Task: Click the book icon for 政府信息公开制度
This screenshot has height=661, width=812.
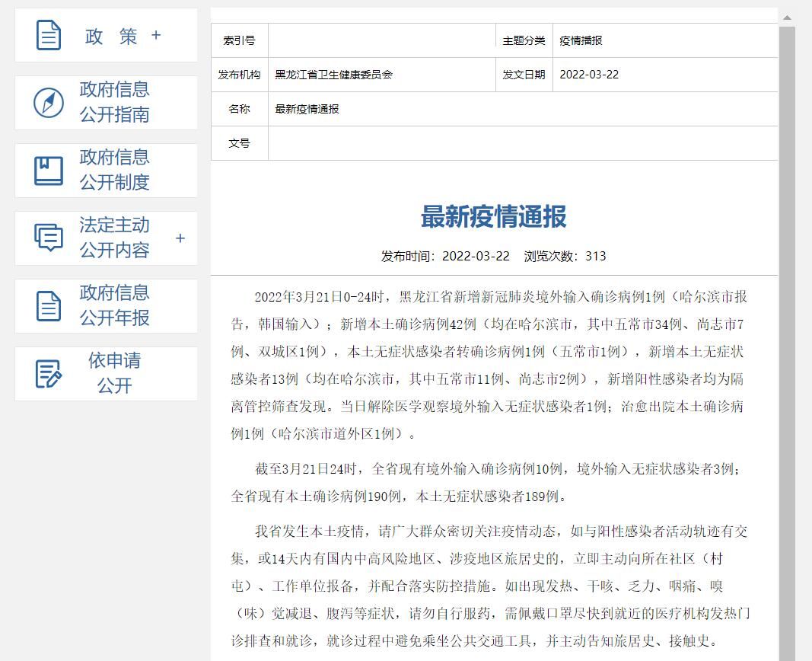Action: [x=49, y=171]
